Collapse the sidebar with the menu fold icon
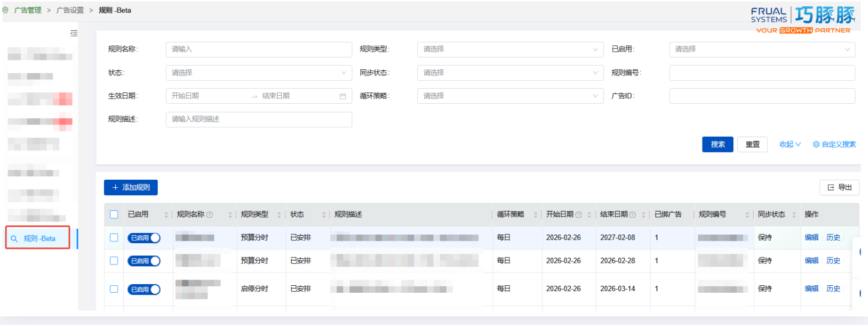868x325 pixels. [74, 33]
